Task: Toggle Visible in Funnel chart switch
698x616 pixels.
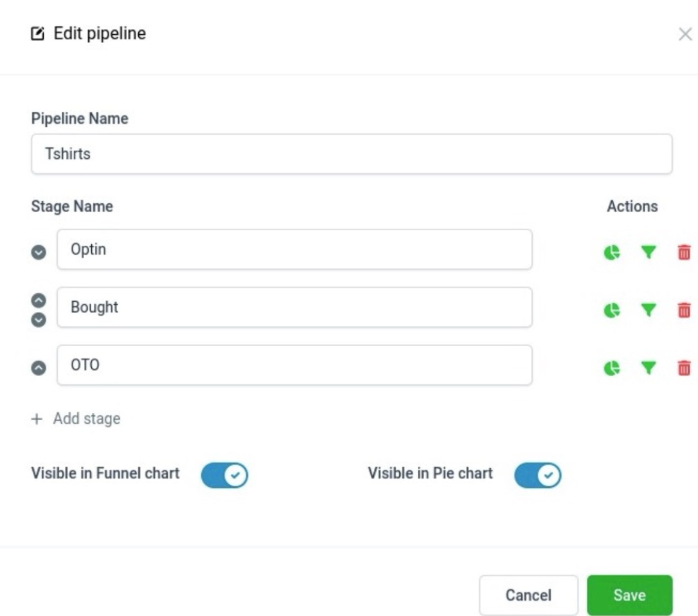Action: (x=224, y=476)
